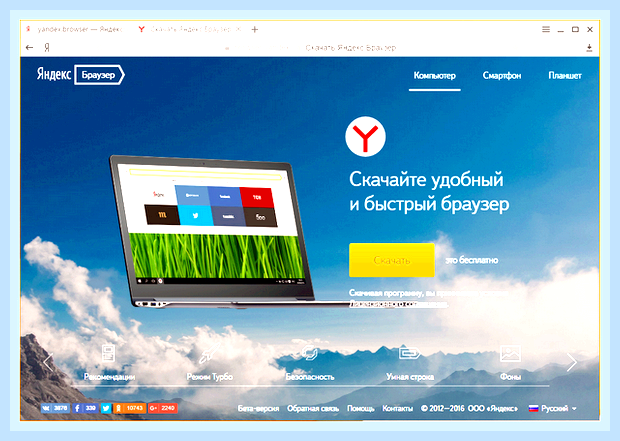Open the Безопасность feature icon
This screenshot has width=620, height=441.
coord(310,352)
